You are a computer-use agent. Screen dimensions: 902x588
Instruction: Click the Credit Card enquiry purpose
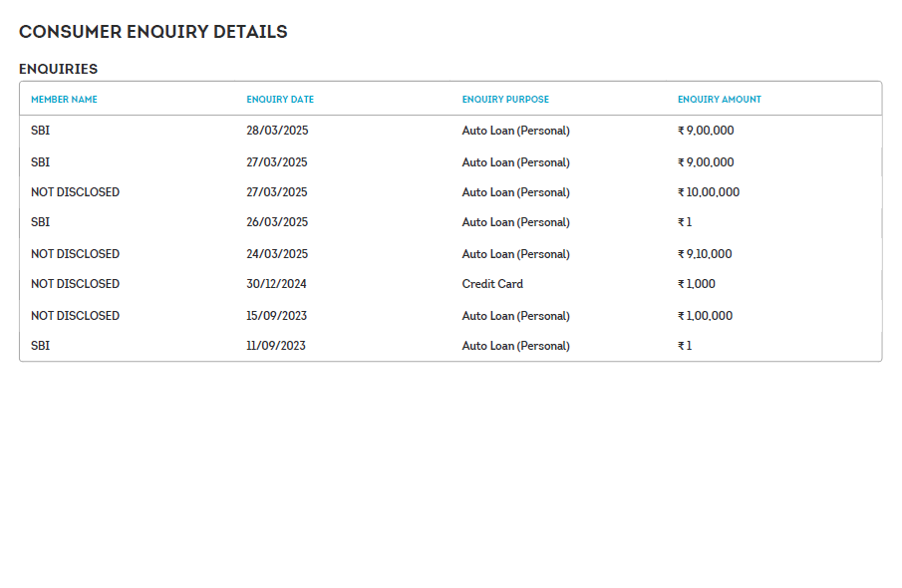click(492, 284)
